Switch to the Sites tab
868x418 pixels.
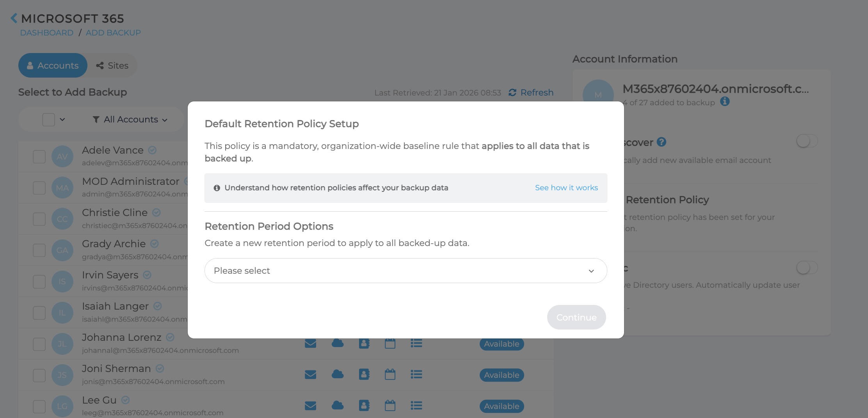point(112,66)
